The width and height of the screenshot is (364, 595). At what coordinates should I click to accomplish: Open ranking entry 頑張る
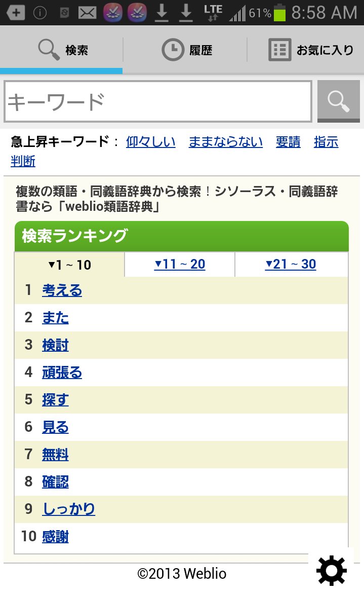62,373
